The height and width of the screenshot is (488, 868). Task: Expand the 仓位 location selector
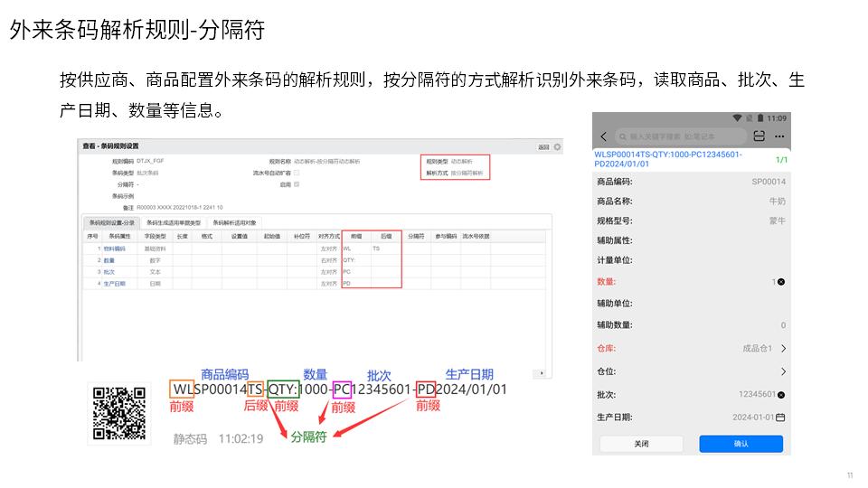782,371
